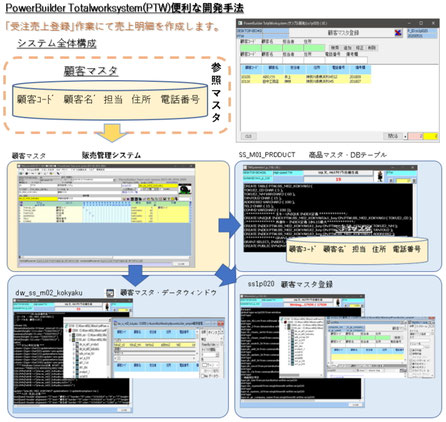Click the datawindow icon next to dw_ss_m02_kokyaku
The height and width of the screenshot is (422, 446).
pos(110,293)
